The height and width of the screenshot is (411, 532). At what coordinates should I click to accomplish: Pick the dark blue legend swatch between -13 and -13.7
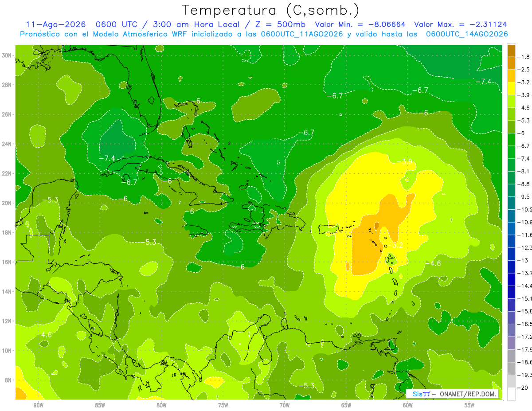pyautogui.click(x=511, y=266)
